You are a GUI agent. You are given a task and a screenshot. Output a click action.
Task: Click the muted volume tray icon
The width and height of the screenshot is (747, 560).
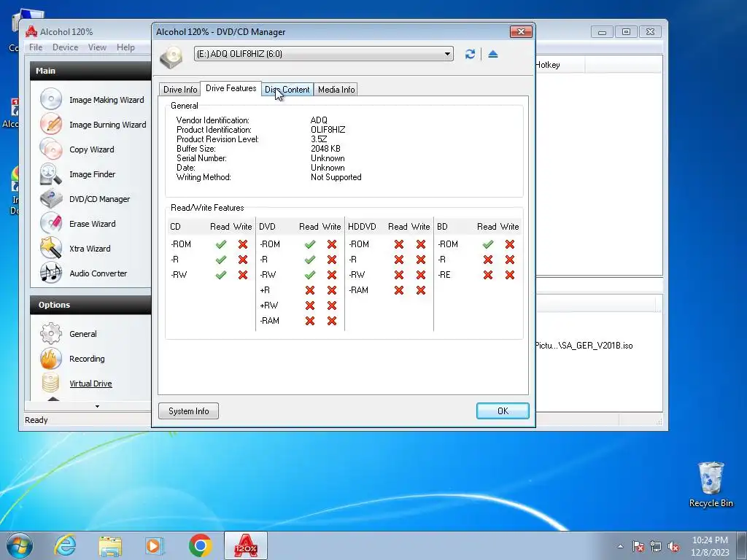pos(673,546)
